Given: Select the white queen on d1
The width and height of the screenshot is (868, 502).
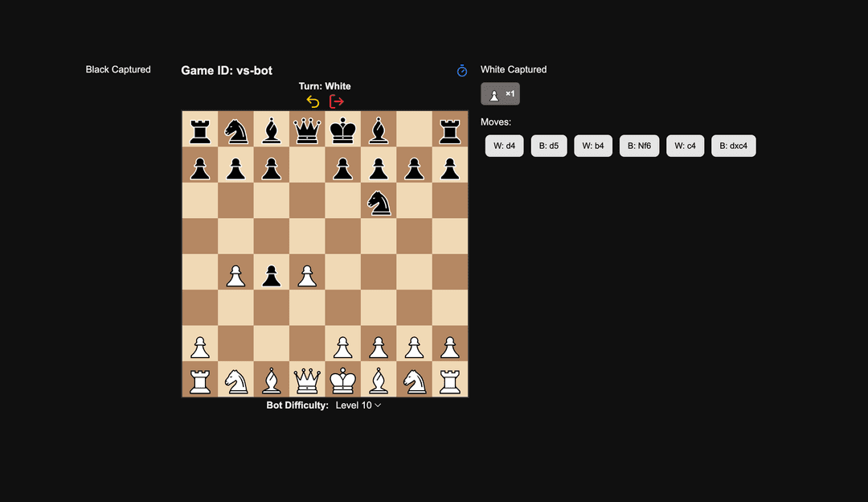Looking at the screenshot, I should [x=307, y=380].
